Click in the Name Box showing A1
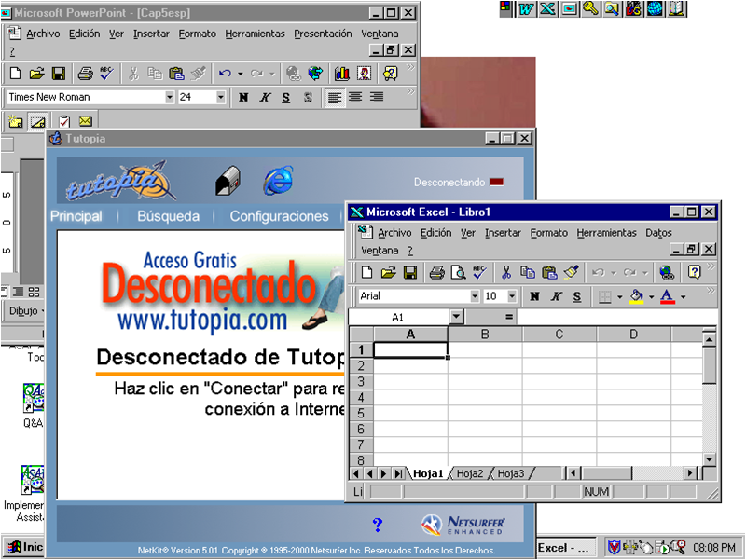This screenshot has height=560, width=746. [x=399, y=317]
